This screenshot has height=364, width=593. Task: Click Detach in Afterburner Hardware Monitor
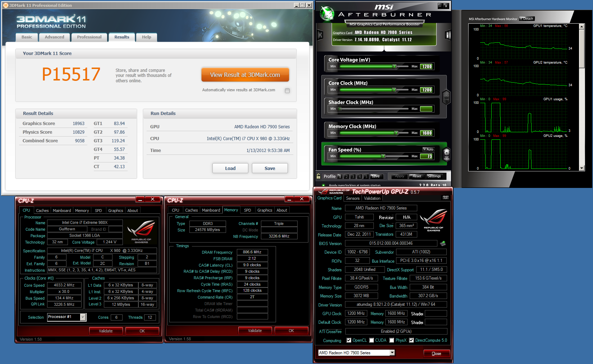click(527, 19)
